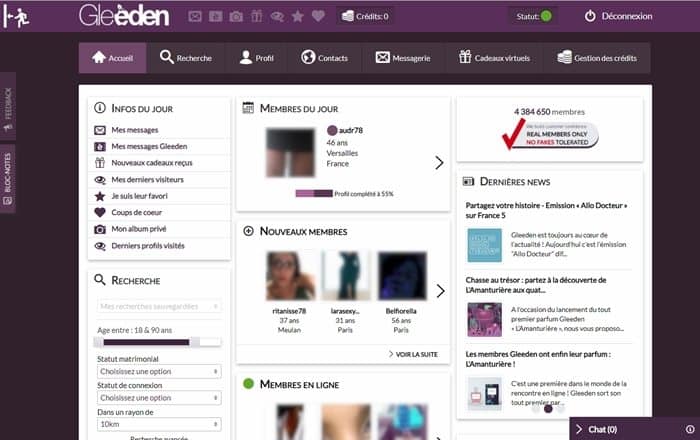The width and height of the screenshot is (700, 440).
Task: Open Mes messages Gleeden link
Action: (x=149, y=146)
